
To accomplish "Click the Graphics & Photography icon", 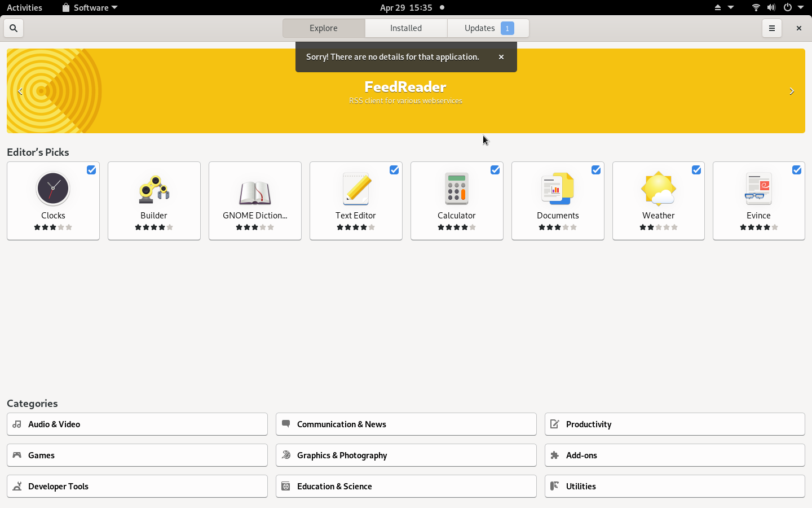I will click(x=286, y=455).
